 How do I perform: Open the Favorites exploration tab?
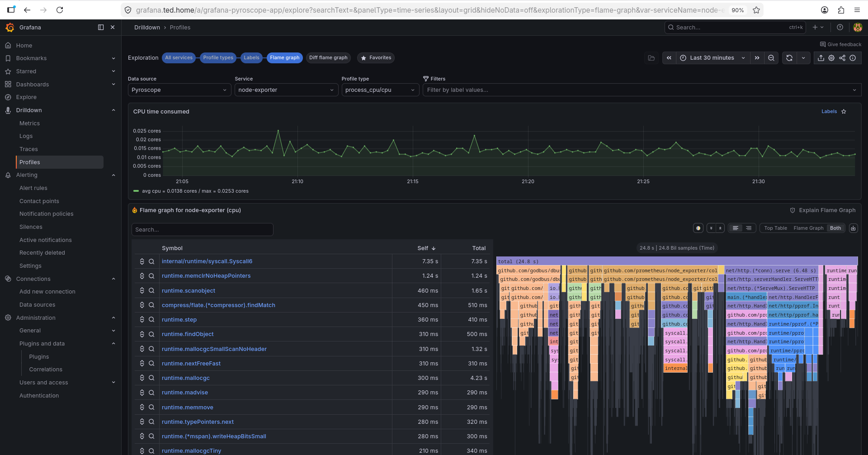[x=376, y=58]
